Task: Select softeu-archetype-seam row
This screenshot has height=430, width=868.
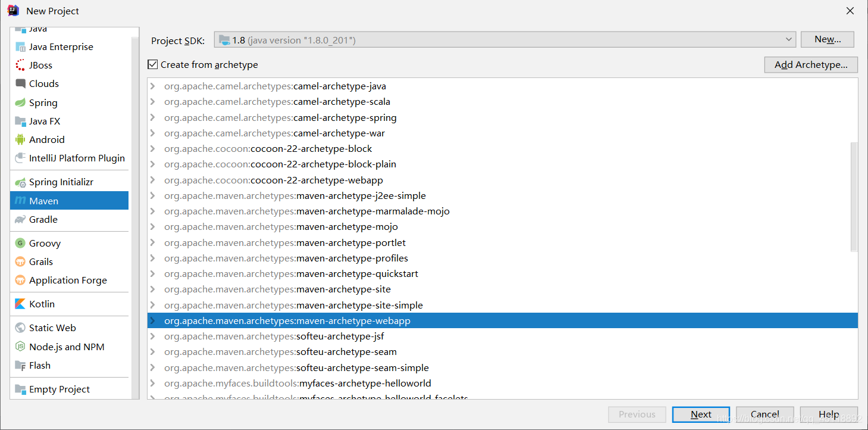Action: coord(503,352)
